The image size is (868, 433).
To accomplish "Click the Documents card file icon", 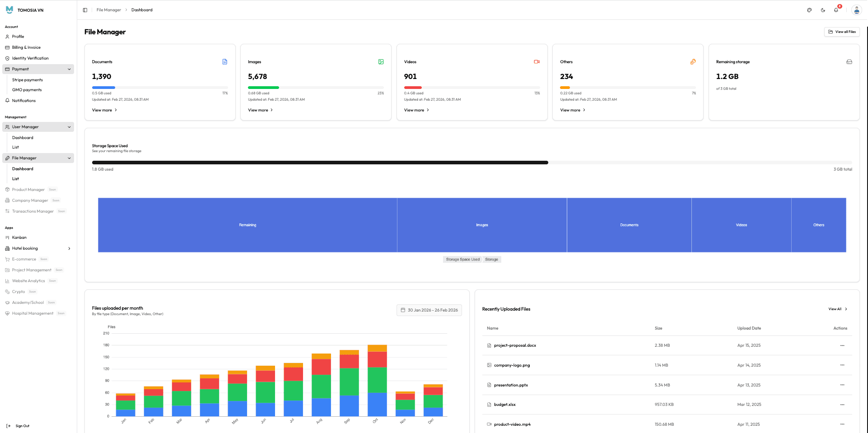I will [225, 62].
